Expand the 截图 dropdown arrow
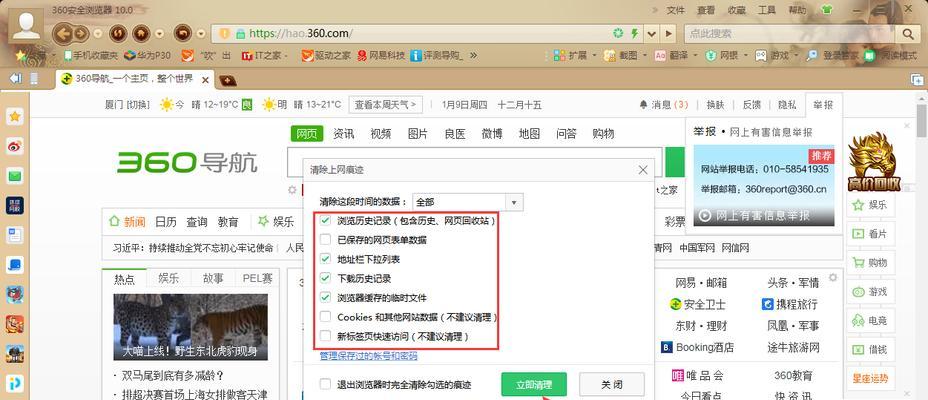The image size is (928, 400). click(643, 55)
